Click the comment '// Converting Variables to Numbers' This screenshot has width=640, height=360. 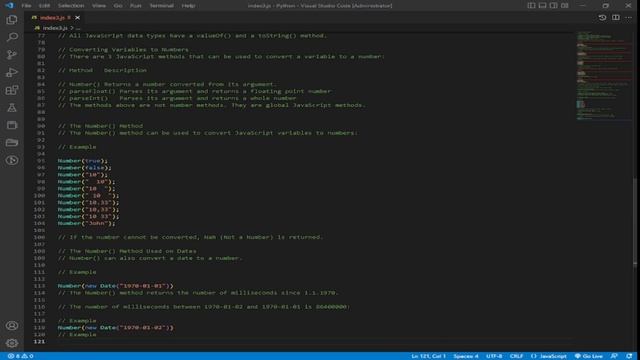coord(123,49)
